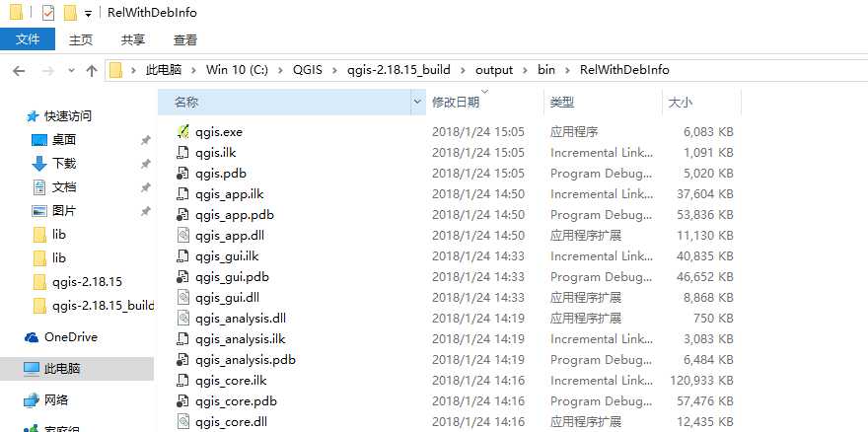868x432 pixels.
Task: Click the new folder icon in quick access toolbar
Action: (x=70, y=12)
